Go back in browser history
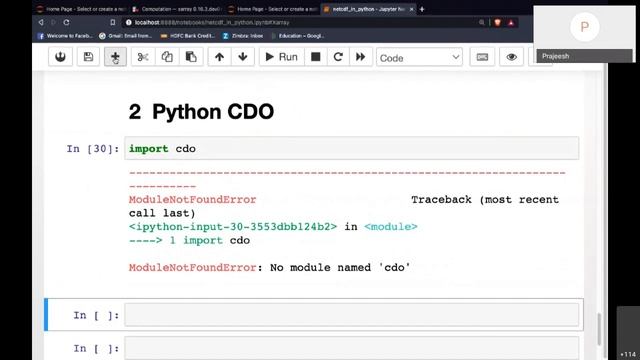Image resolution: width=640 pixels, height=360 pixels. pyautogui.click(x=41, y=22)
